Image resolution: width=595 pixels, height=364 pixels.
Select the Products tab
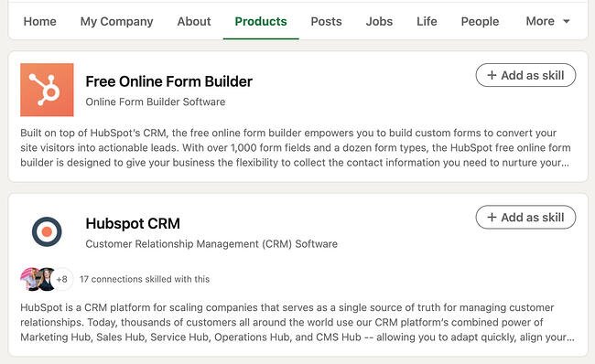(261, 21)
